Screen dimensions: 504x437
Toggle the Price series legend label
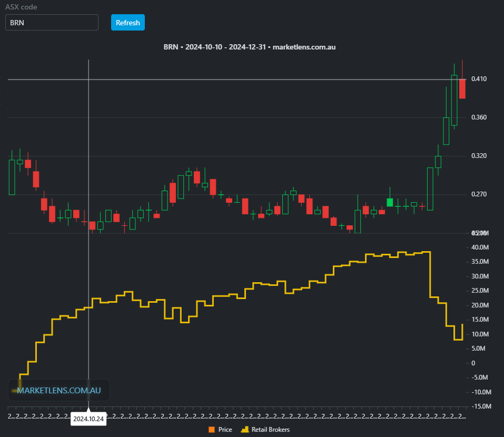[x=225, y=430]
